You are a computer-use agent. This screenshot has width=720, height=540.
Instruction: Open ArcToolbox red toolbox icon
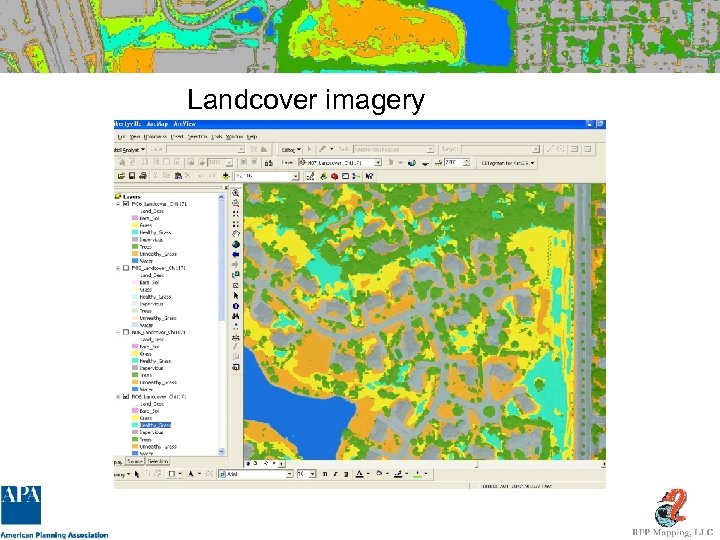pyautogui.click(x=334, y=176)
